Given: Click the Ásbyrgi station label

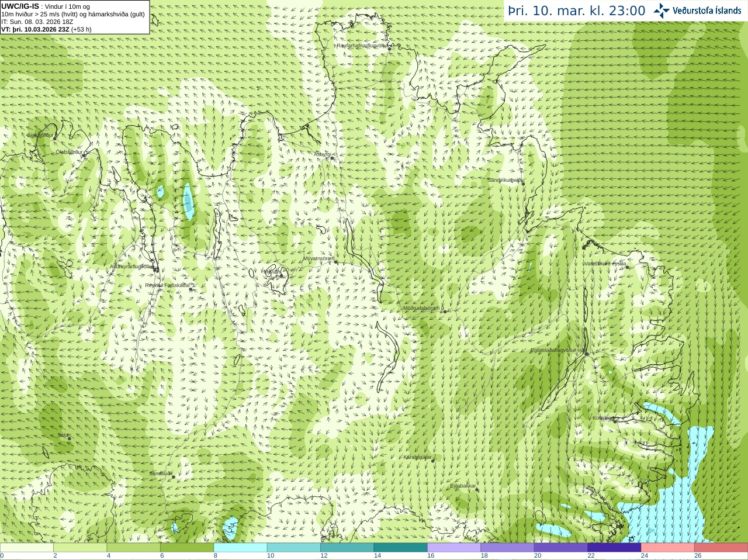Looking at the screenshot, I should [322, 154].
